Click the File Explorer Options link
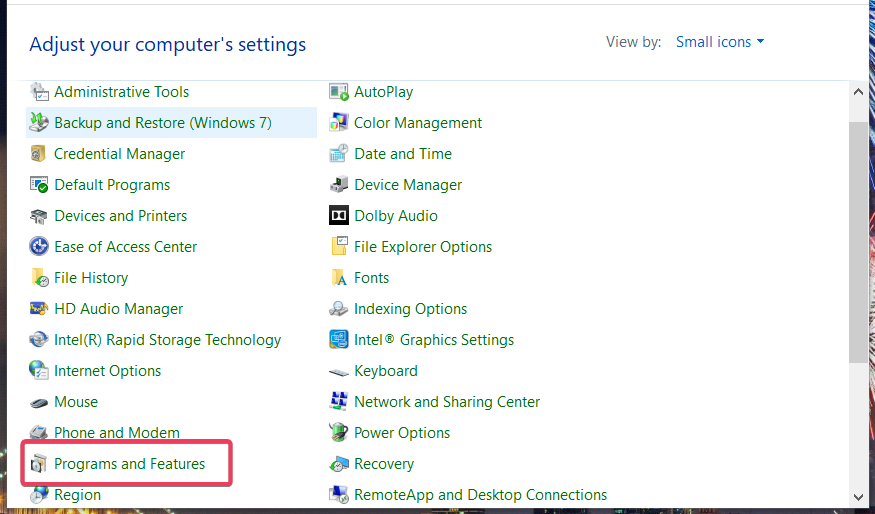Screen dimensions: 875x514 [423, 247]
